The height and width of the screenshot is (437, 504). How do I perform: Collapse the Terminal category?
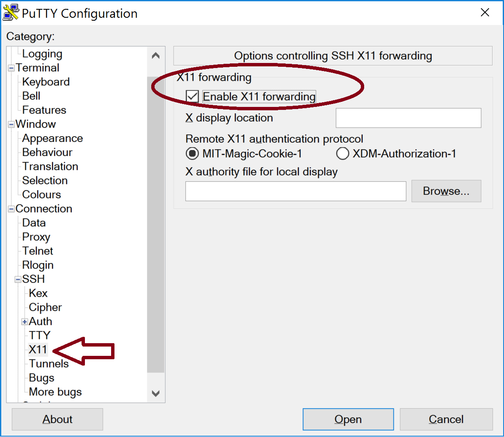(x=11, y=68)
